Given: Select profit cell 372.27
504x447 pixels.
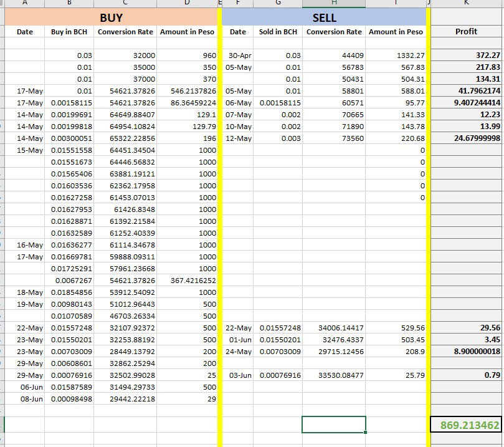Looking at the screenshot, I should click(x=466, y=55).
